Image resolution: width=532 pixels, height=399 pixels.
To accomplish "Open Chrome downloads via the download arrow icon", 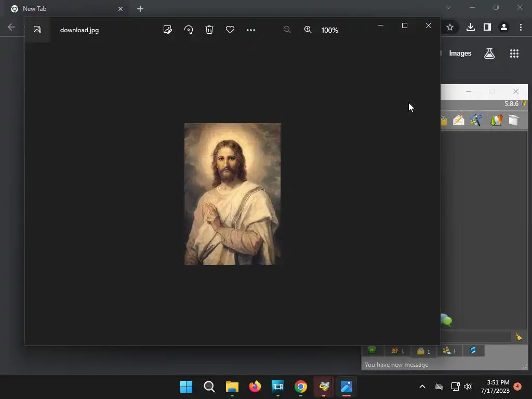I will [x=471, y=27].
